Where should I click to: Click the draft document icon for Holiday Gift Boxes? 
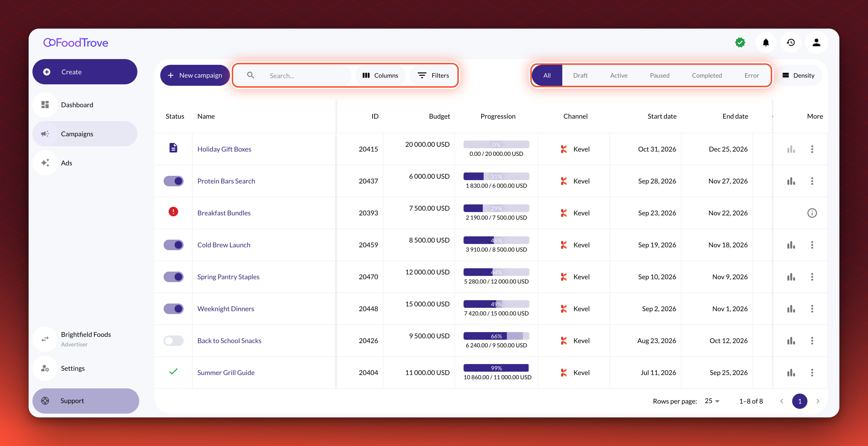coord(173,148)
